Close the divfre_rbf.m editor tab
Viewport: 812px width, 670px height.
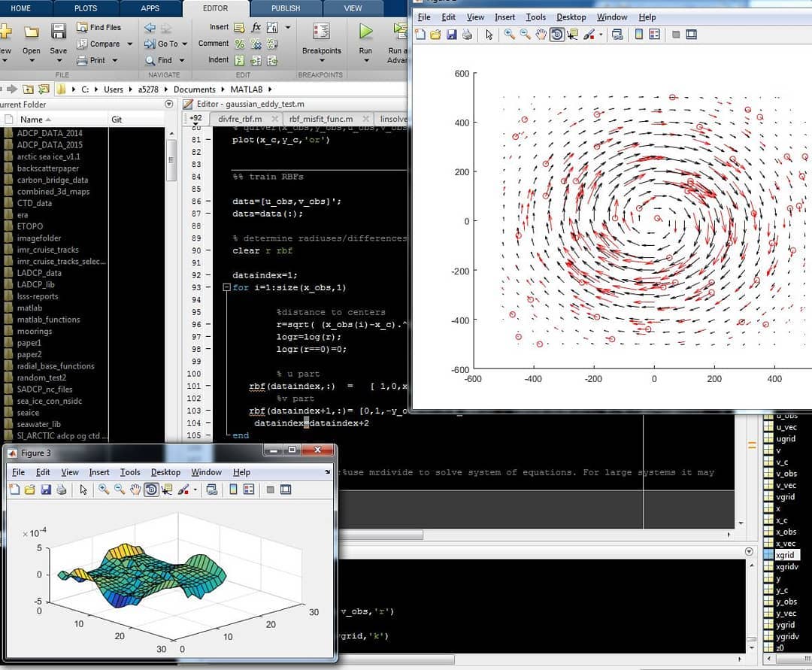click(274, 119)
